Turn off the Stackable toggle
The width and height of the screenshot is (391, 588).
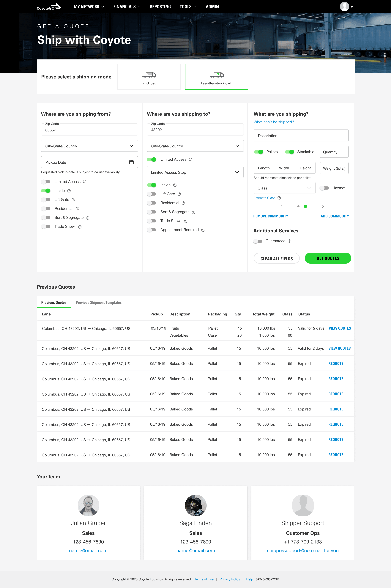coord(289,152)
